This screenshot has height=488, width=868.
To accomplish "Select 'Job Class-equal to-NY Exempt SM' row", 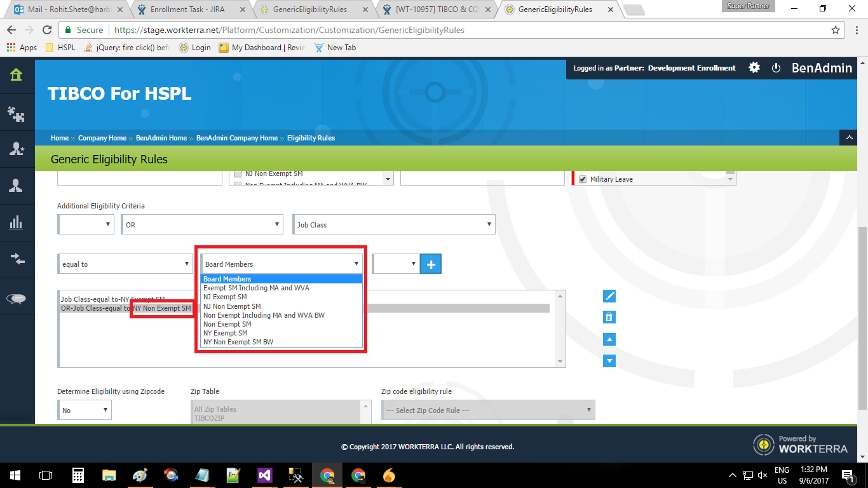I will click(x=304, y=299).
